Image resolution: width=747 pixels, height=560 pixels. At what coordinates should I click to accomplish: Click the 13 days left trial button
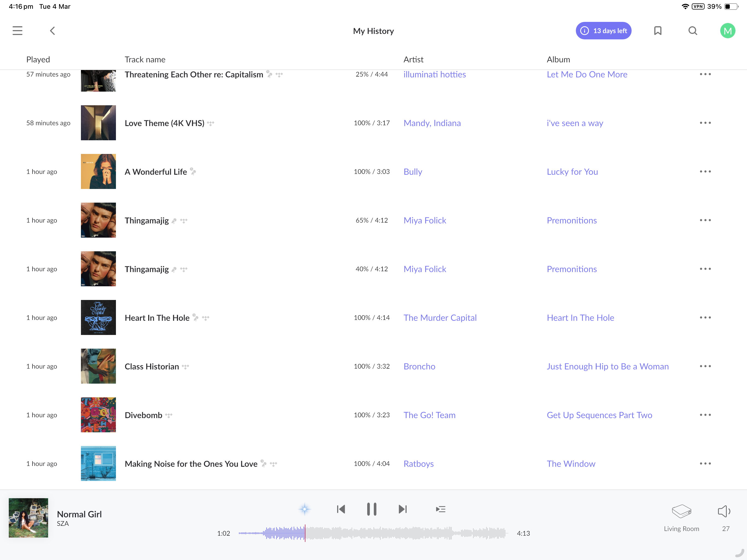click(603, 31)
